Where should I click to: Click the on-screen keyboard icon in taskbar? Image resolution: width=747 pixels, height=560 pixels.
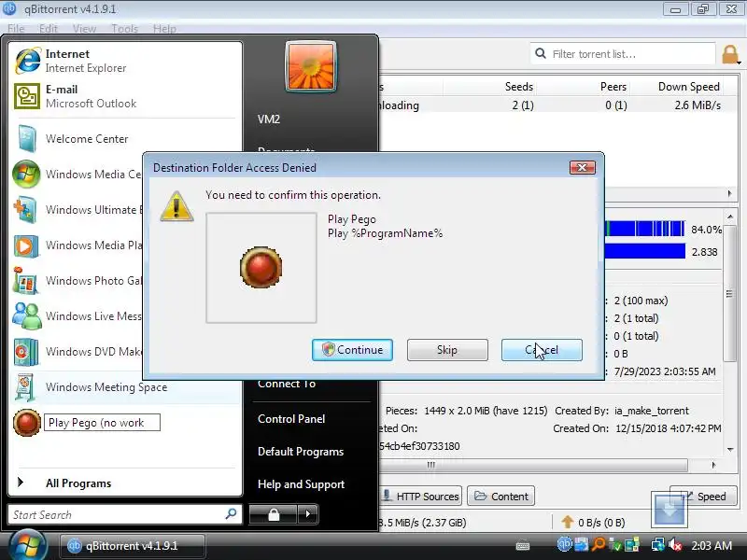coord(523,546)
